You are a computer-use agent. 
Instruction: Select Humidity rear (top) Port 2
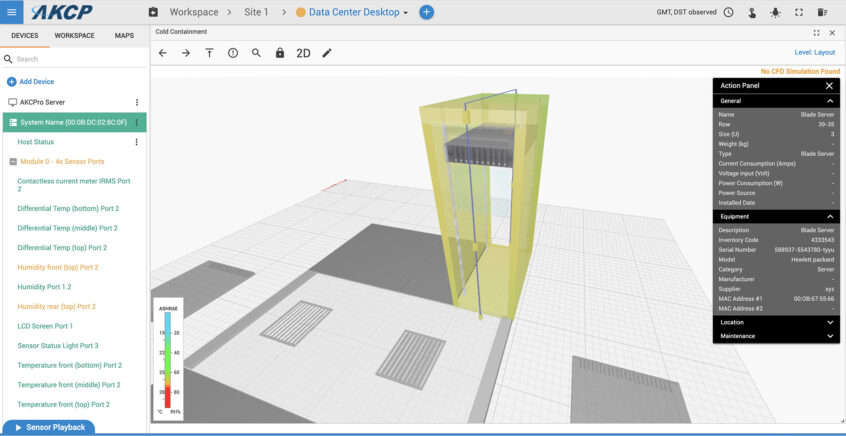pyautogui.click(x=57, y=306)
